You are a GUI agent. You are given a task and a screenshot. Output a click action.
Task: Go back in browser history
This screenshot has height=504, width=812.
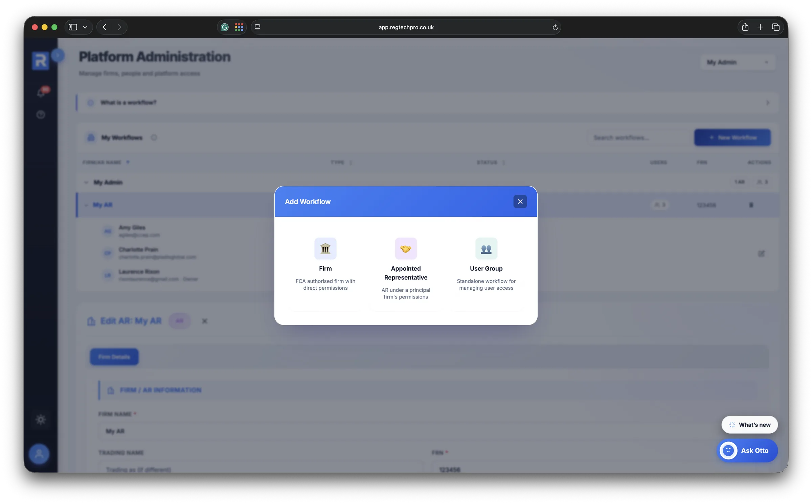(105, 27)
